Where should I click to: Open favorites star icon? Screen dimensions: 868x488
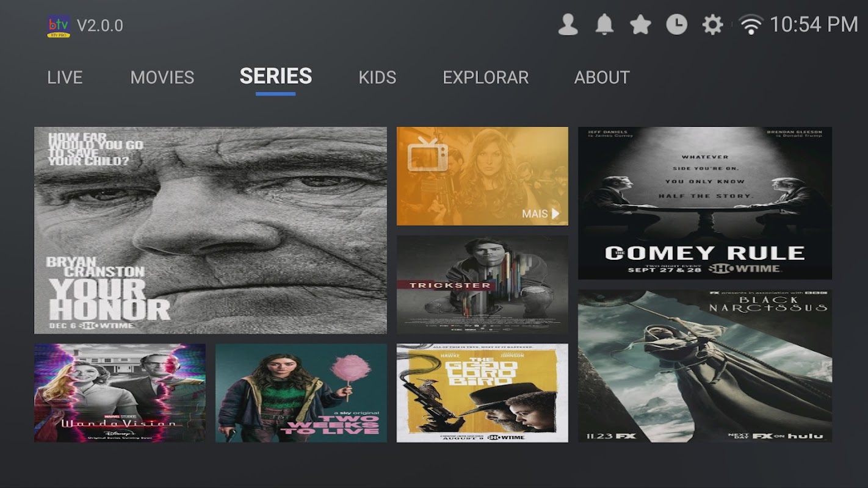(640, 25)
